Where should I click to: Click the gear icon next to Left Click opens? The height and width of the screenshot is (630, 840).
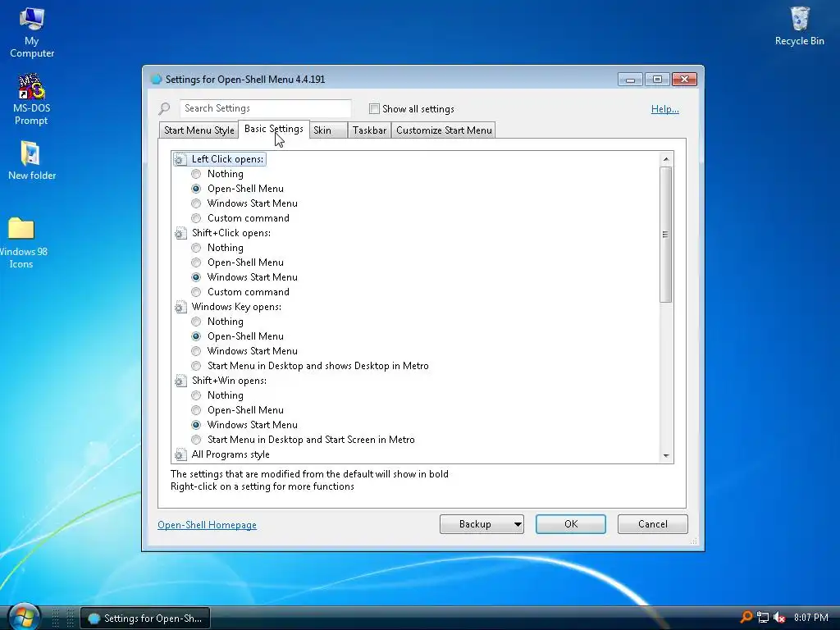pos(180,160)
